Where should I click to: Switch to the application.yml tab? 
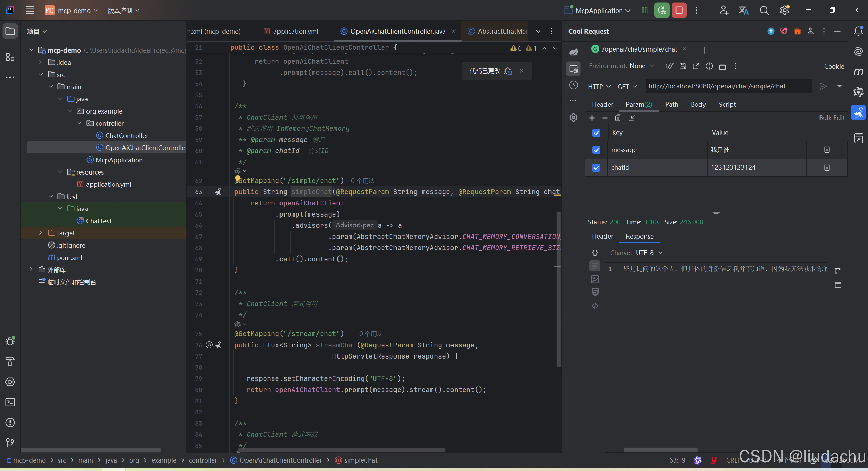(x=295, y=31)
